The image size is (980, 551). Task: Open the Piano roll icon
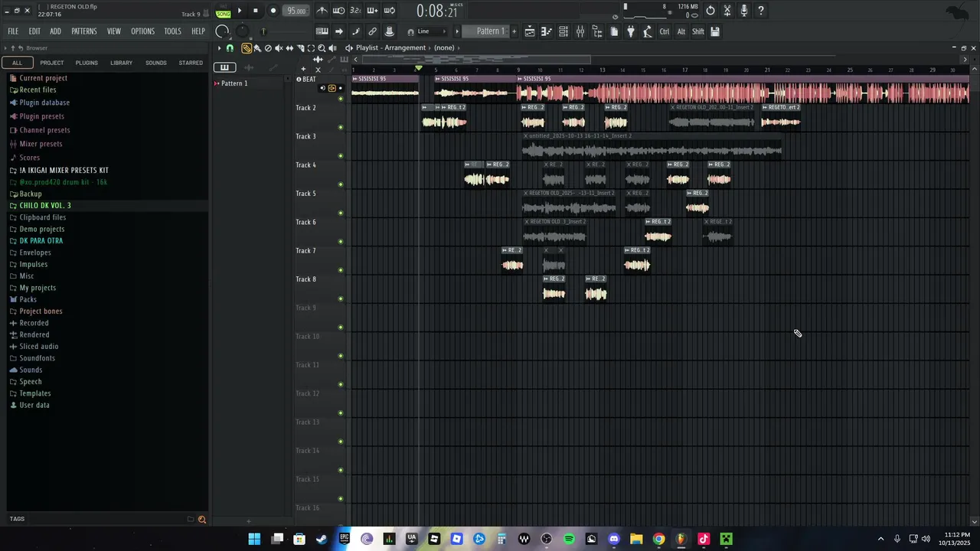(546, 31)
